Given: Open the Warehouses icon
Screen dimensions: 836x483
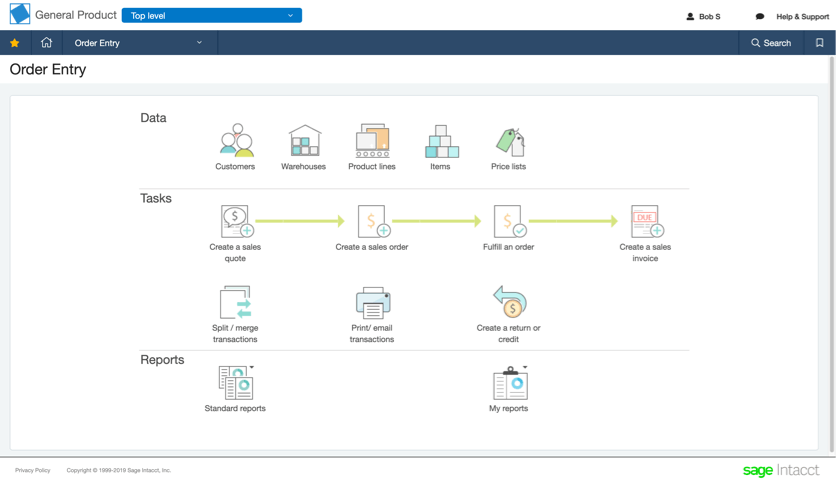Looking at the screenshot, I should 304,141.
